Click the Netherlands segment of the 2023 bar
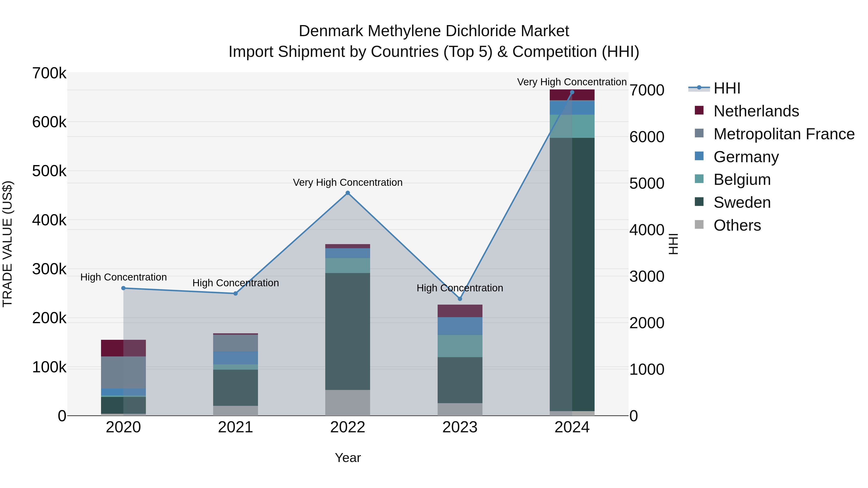The height and width of the screenshot is (488, 868). click(x=460, y=311)
